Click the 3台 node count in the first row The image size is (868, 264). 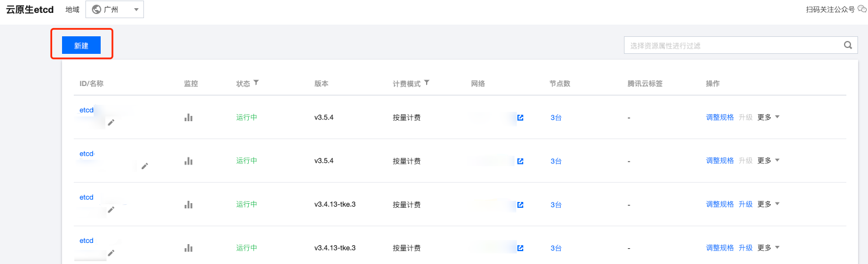(x=556, y=118)
